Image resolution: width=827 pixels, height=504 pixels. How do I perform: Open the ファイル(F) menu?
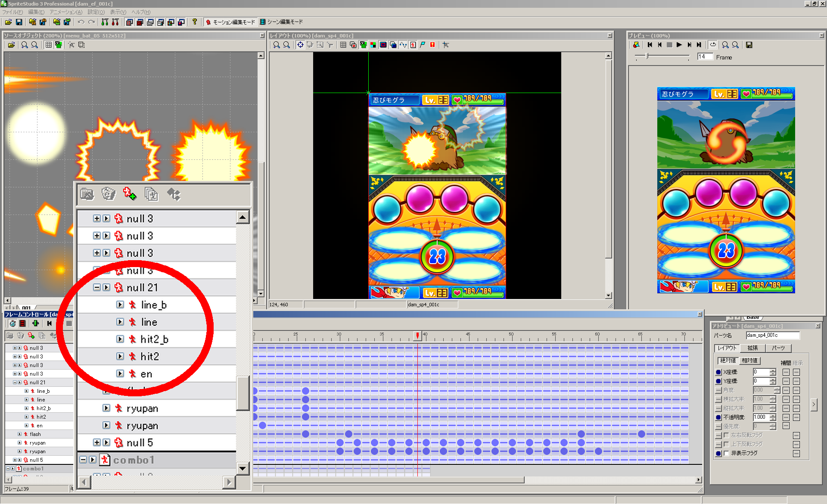click(x=12, y=12)
